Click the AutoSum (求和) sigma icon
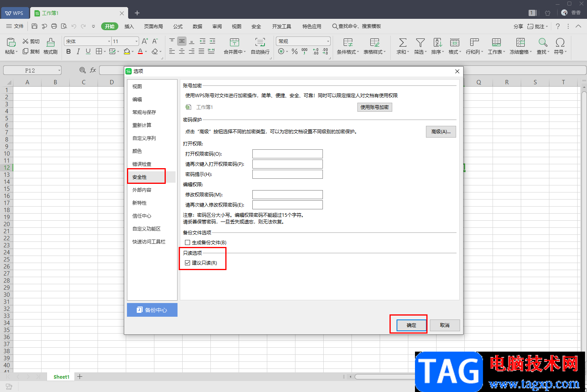Screen dimensions: 587x392 [402, 42]
